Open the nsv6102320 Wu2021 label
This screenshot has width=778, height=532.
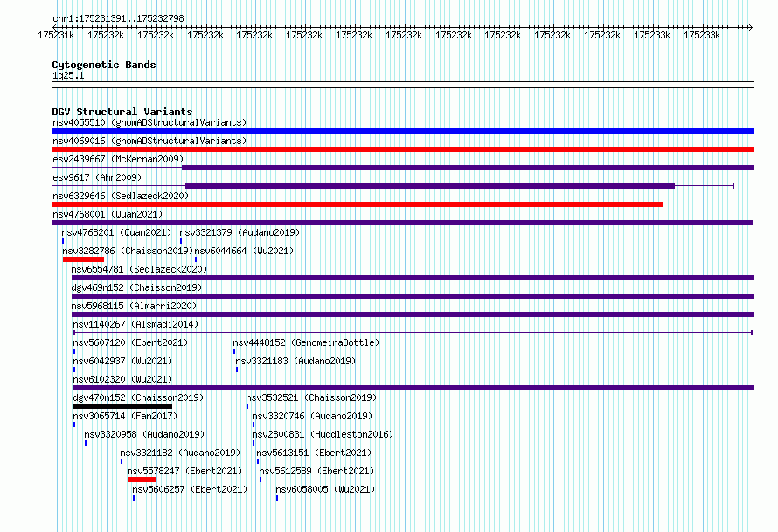[122, 379]
